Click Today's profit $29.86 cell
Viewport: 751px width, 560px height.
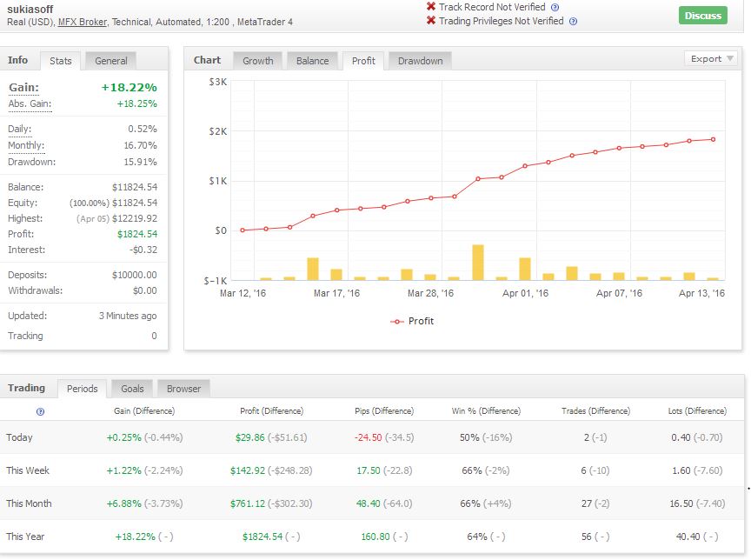point(271,437)
